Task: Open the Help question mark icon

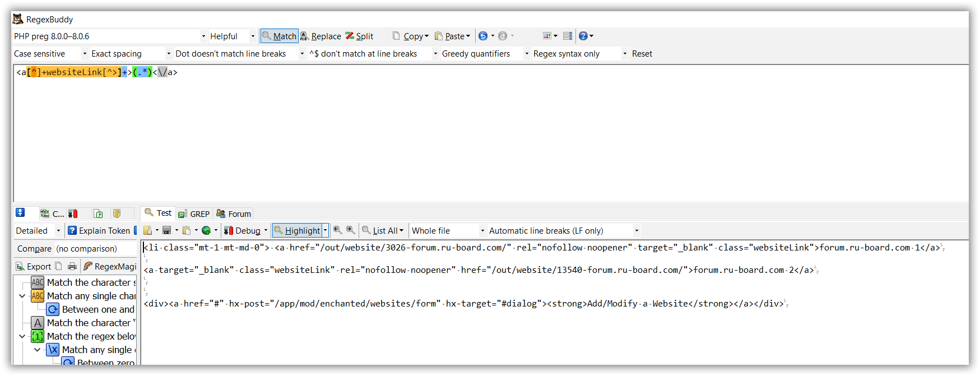Action: tap(583, 36)
